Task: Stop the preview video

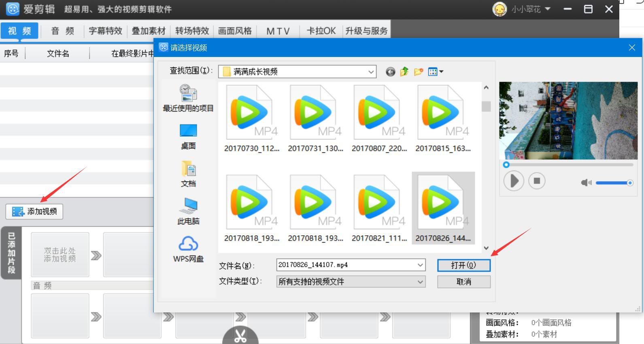Action: (x=537, y=181)
